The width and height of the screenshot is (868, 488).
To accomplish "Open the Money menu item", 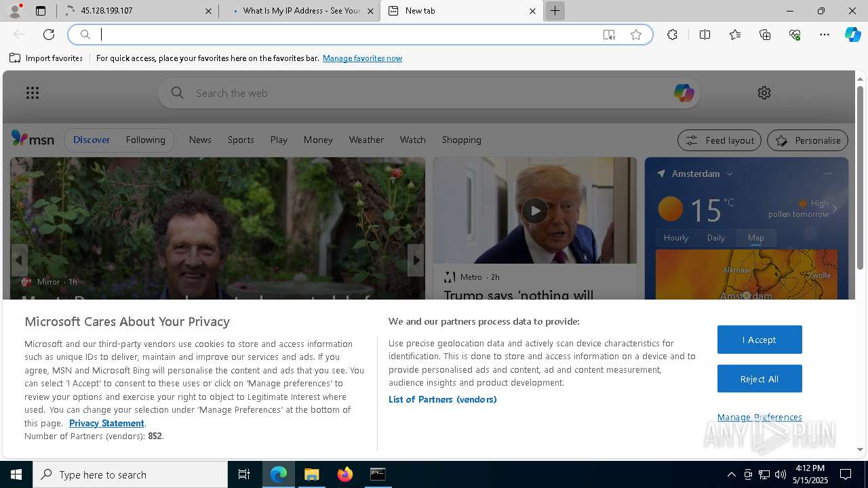I will tap(318, 140).
